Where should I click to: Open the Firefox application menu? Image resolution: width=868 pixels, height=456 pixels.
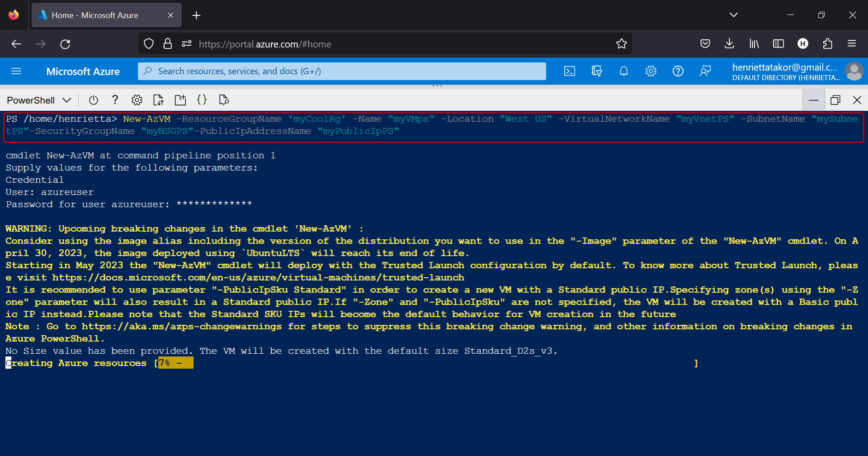pyautogui.click(x=852, y=44)
